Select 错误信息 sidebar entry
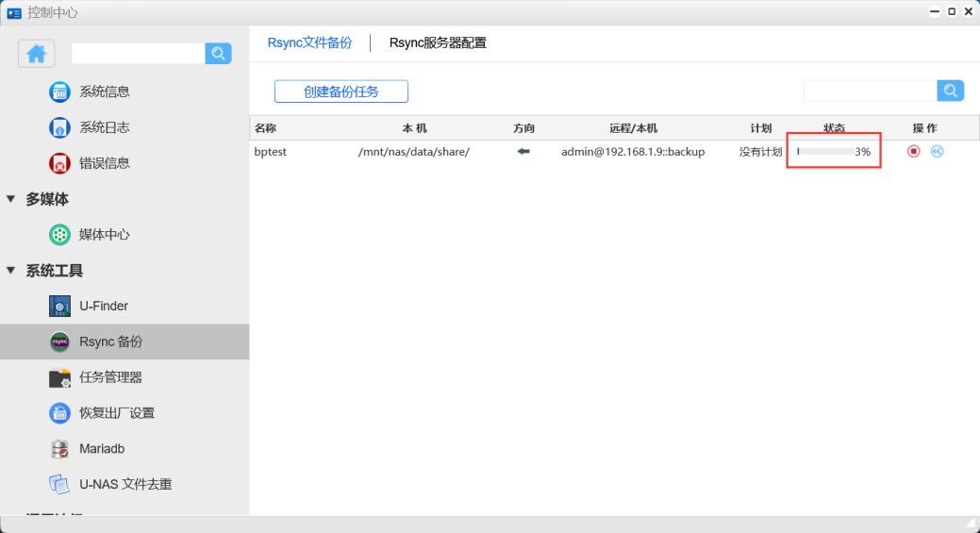The width and height of the screenshot is (980, 533). [x=105, y=163]
